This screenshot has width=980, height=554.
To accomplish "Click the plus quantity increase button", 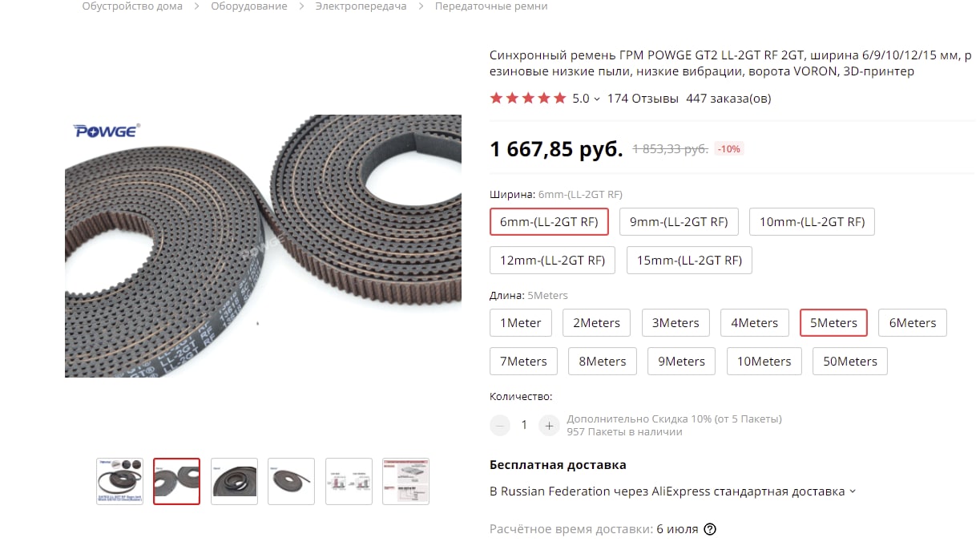I will point(548,425).
